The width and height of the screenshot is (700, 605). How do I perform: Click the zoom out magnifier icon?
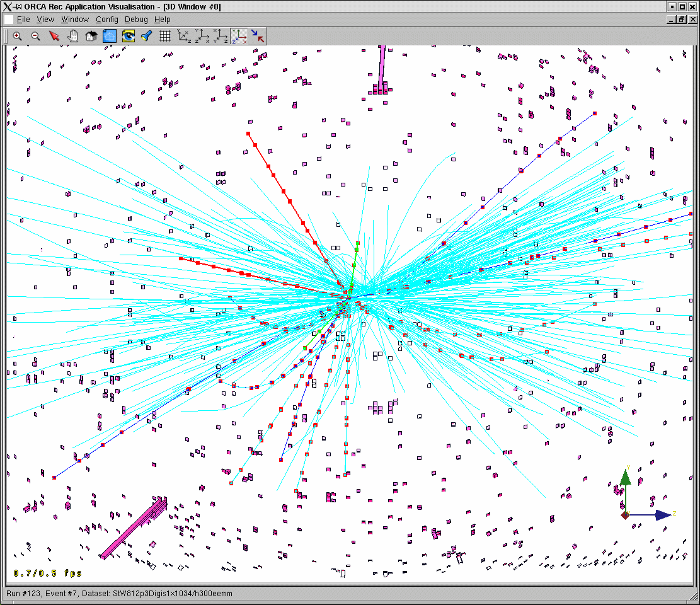(x=36, y=36)
